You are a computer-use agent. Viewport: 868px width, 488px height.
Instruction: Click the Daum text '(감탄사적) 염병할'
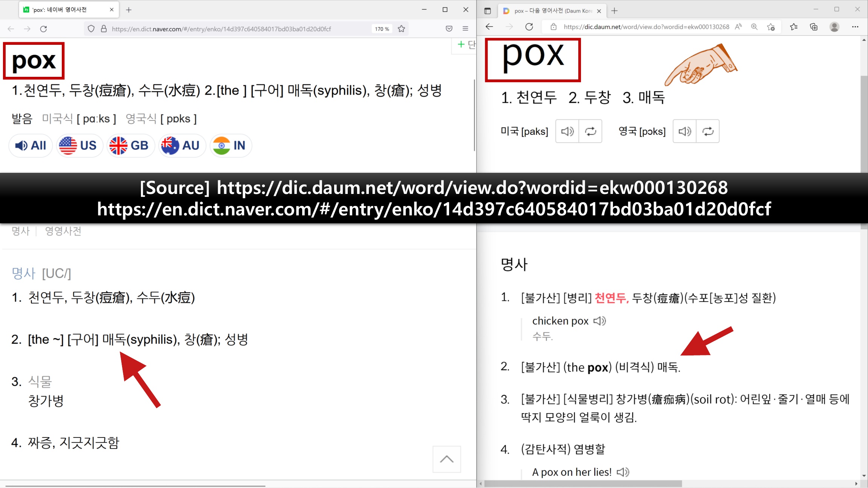tap(563, 449)
